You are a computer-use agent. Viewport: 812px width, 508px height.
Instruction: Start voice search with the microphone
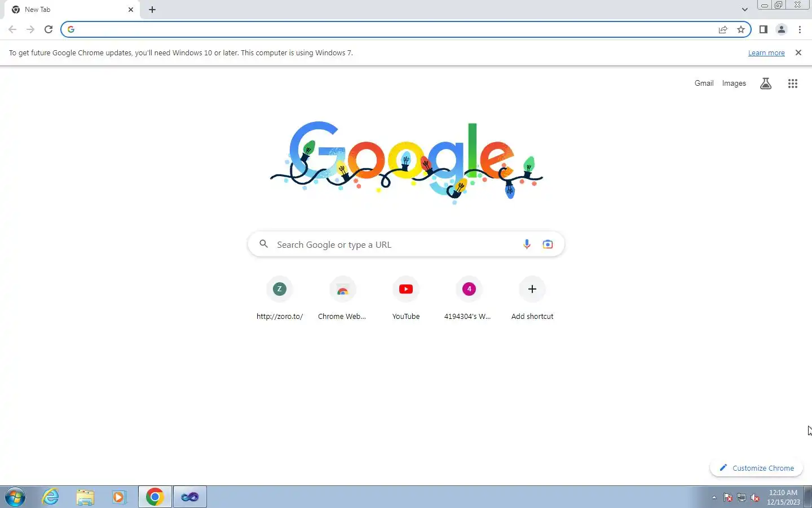[527, 244]
